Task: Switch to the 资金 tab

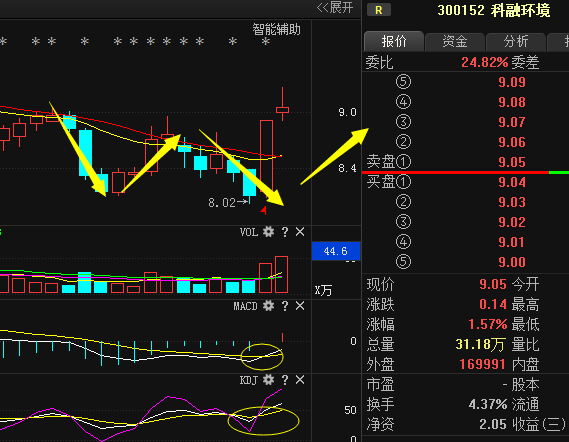Action: tap(455, 41)
